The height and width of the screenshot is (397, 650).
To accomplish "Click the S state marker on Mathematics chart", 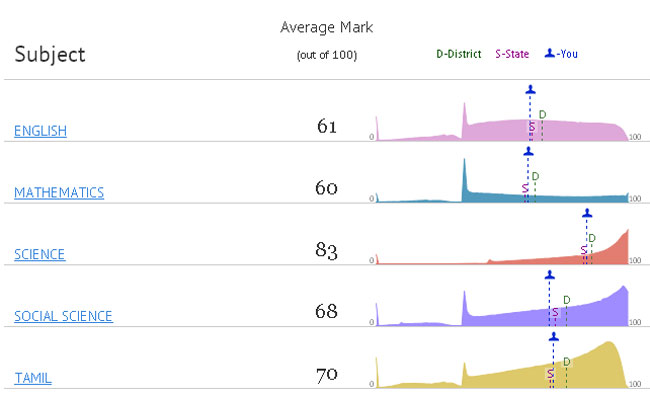I will (525, 188).
